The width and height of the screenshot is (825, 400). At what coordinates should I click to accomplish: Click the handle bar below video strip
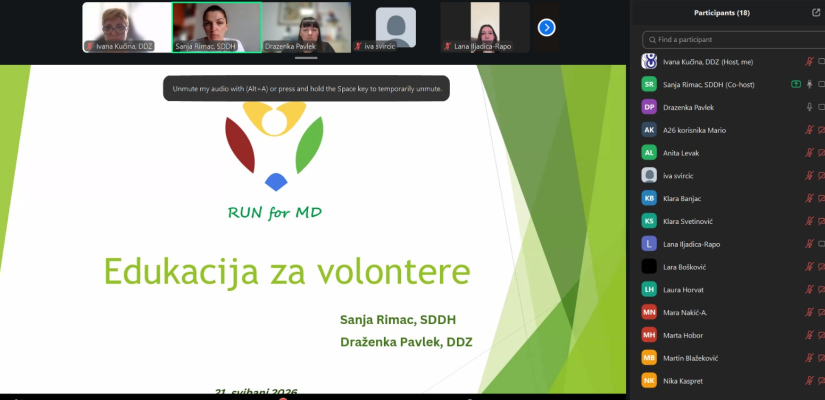pyautogui.click(x=306, y=58)
